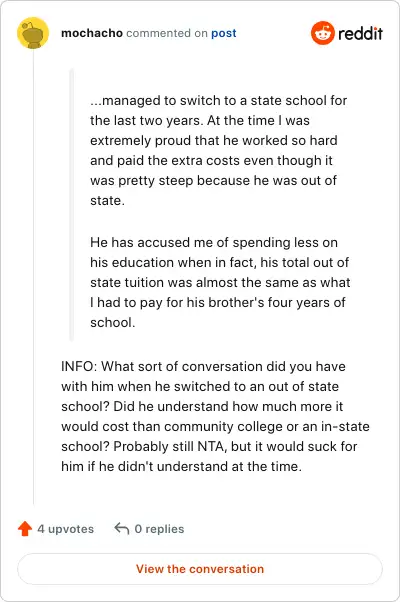
Task: Select the quoted paragraph about brother's tuition
Action: click(220, 283)
